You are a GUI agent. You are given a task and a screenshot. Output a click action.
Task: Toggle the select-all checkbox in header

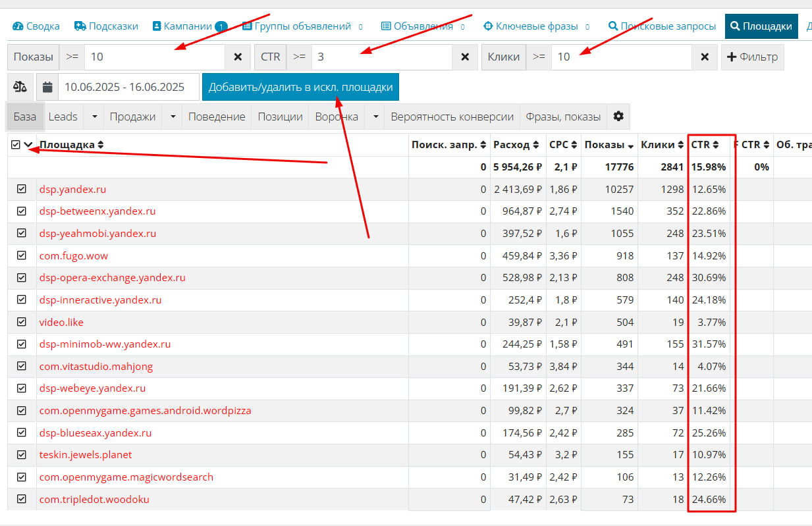[x=16, y=145]
